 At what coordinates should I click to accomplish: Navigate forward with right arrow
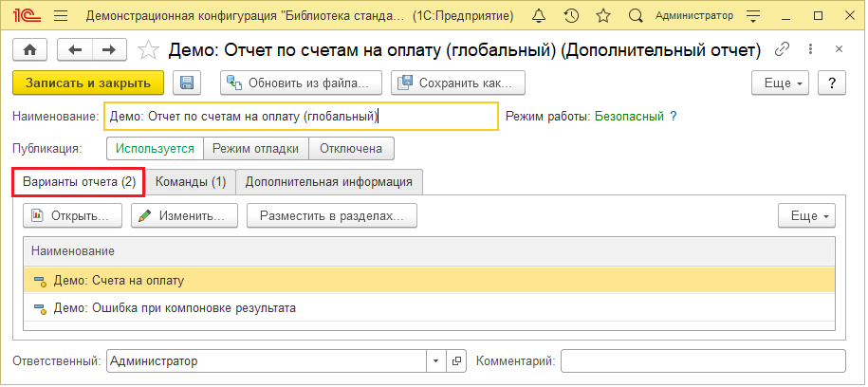pyautogui.click(x=109, y=50)
